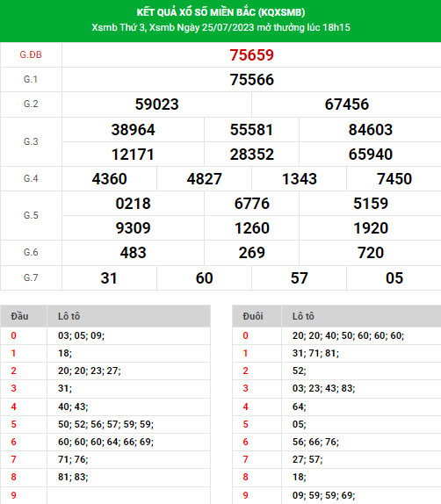Click the G.2 number 67456

(346, 104)
